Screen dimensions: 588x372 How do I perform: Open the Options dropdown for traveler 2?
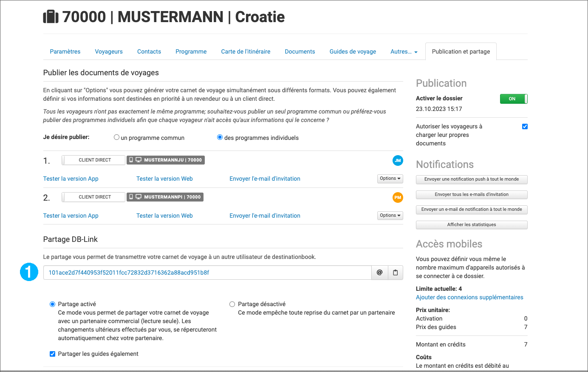(x=390, y=215)
